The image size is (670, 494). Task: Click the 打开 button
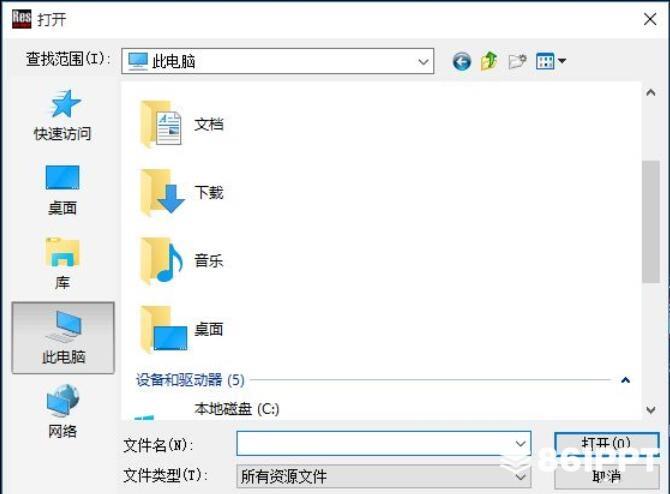point(606,444)
